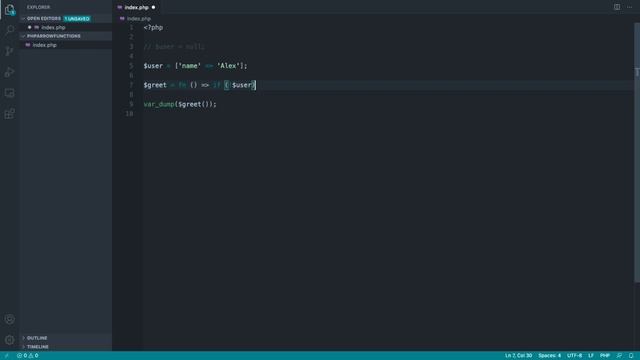Image resolution: width=640 pixels, height=360 pixels.
Task: Click the PHP language mode indicator
Action: point(605,356)
